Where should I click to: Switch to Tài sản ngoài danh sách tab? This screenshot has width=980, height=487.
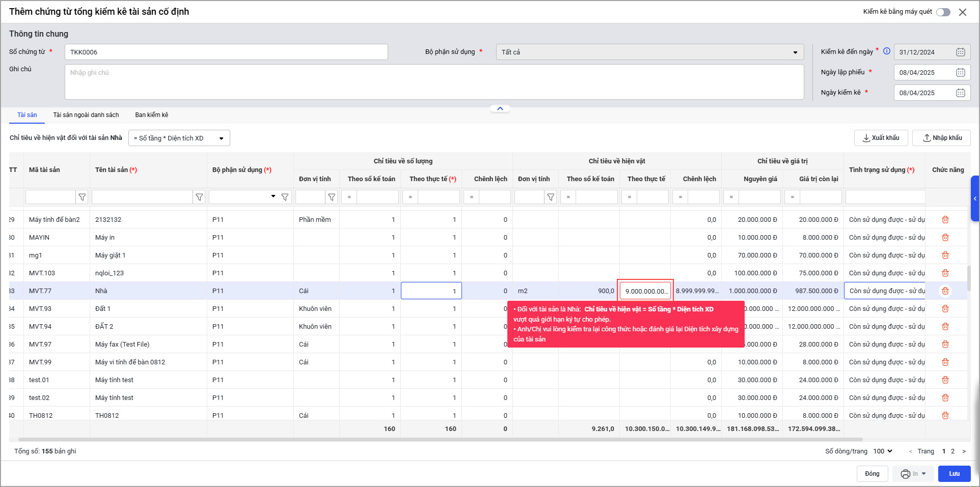click(x=86, y=115)
